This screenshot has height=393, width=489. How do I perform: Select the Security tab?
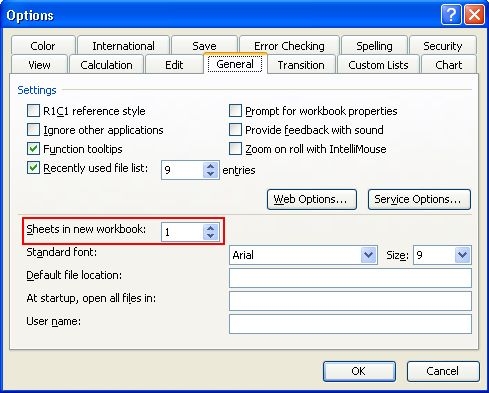click(443, 46)
